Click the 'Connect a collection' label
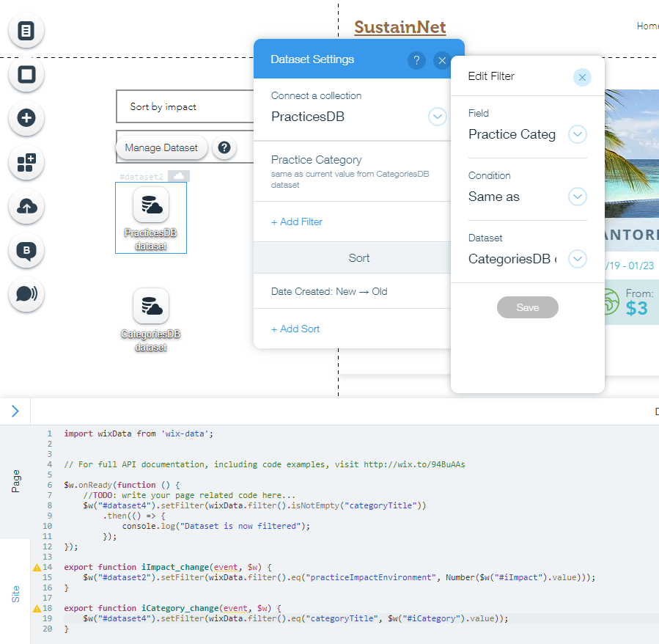 (x=316, y=95)
